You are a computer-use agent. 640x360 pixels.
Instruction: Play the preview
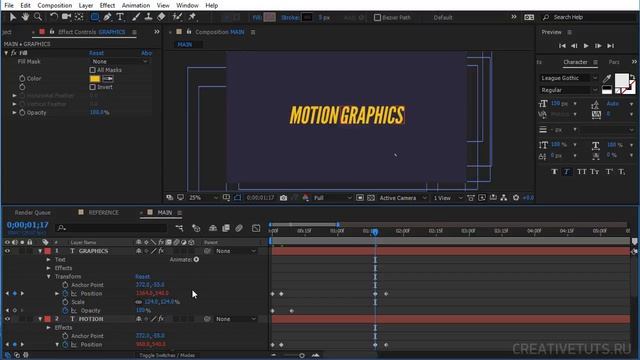tap(586, 46)
